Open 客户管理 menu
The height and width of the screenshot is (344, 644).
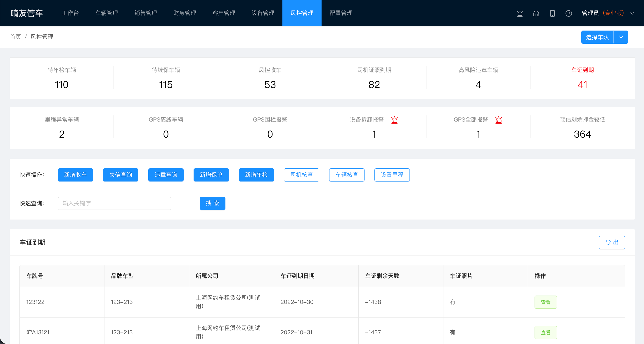click(224, 13)
